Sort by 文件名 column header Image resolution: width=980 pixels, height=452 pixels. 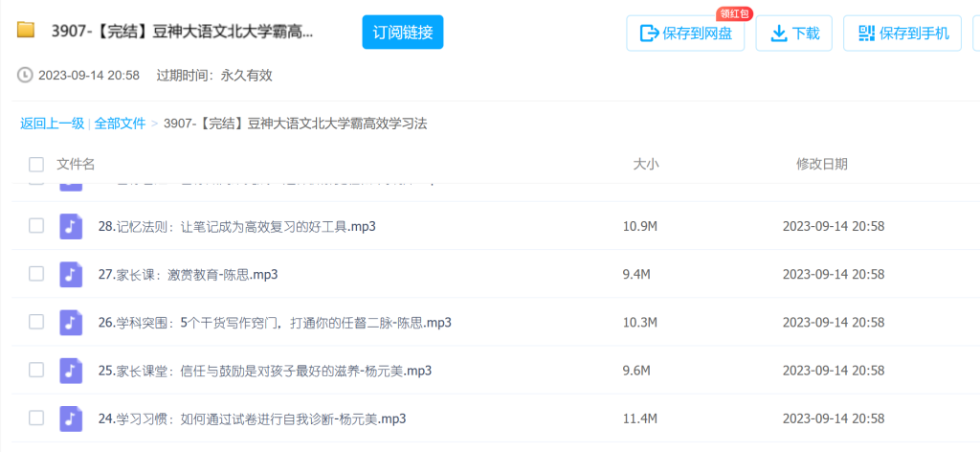[x=76, y=165]
